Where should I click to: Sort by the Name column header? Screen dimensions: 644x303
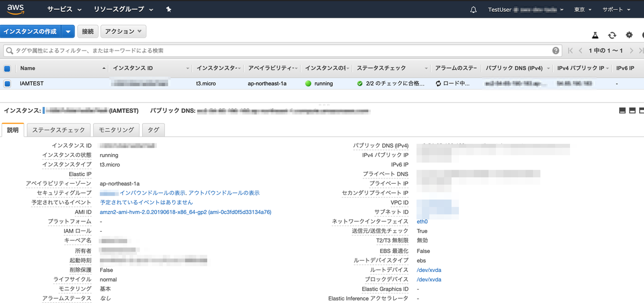tap(62, 69)
